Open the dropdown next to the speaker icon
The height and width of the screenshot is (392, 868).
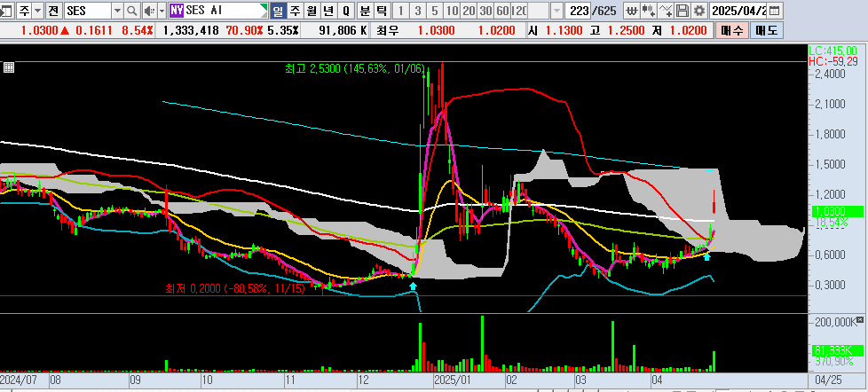click(x=162, y=10)
